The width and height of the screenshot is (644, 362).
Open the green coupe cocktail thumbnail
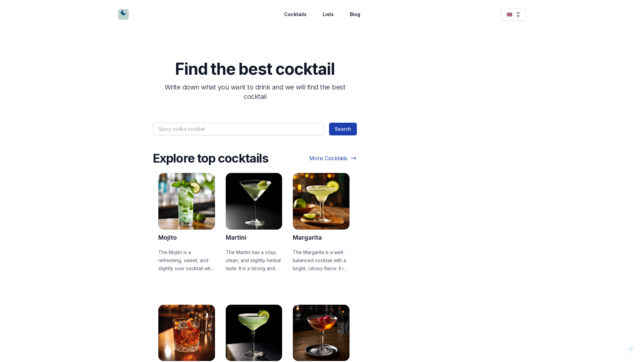(x=254, y=333)
